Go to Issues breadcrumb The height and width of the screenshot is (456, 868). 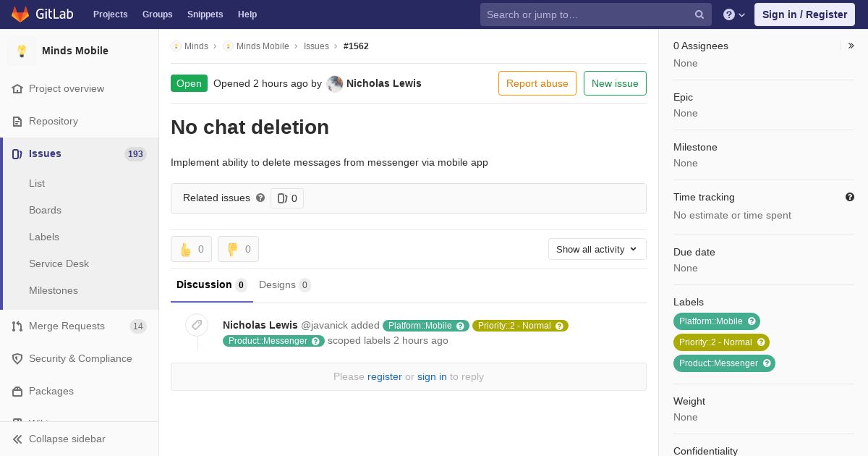click(x=316, y=46)
